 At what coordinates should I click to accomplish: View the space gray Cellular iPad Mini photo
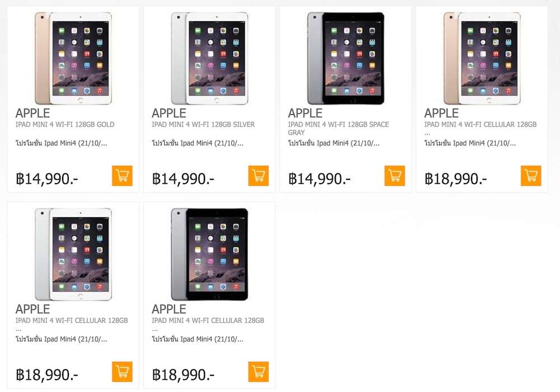pyautogui.click(x=209, y=254)
